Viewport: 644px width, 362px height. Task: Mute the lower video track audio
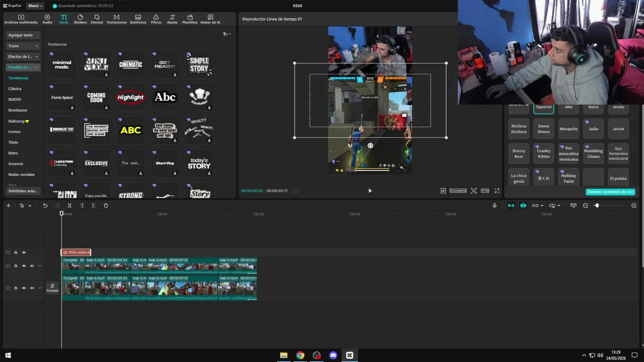tap(32, 288)
